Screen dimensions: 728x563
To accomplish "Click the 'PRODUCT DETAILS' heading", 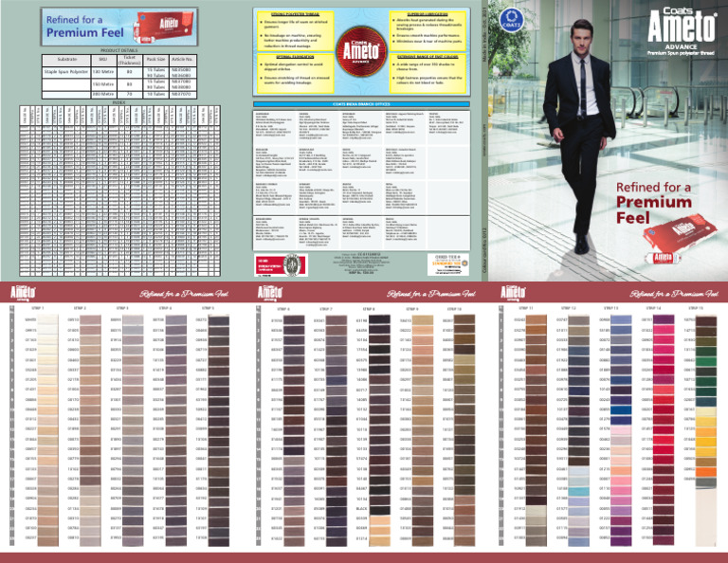I will point(119,50).
